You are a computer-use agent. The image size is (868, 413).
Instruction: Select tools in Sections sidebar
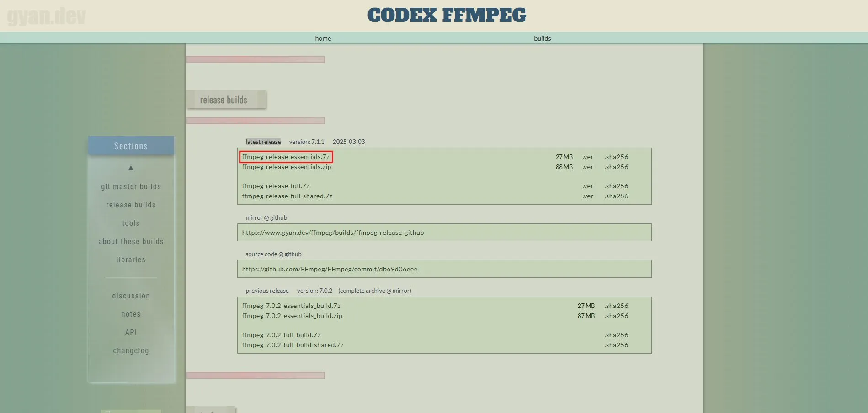pyautogui.click(x=131, y=223)
